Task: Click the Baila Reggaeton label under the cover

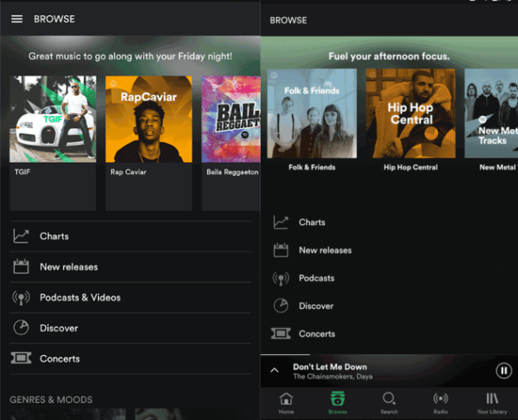Action: point(233,172)
